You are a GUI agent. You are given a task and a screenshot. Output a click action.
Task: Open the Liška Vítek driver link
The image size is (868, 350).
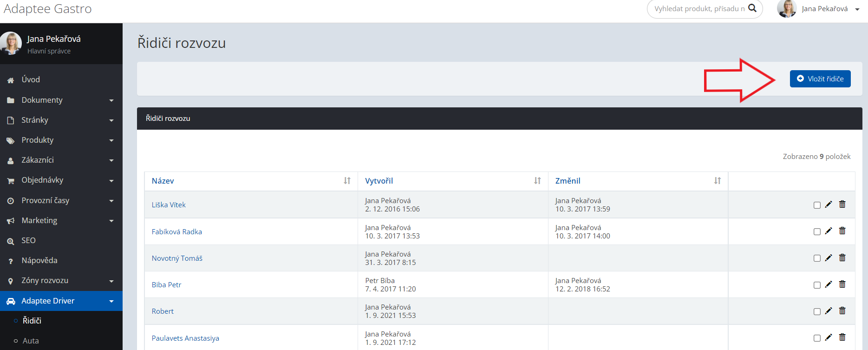[x=169, y=205]
